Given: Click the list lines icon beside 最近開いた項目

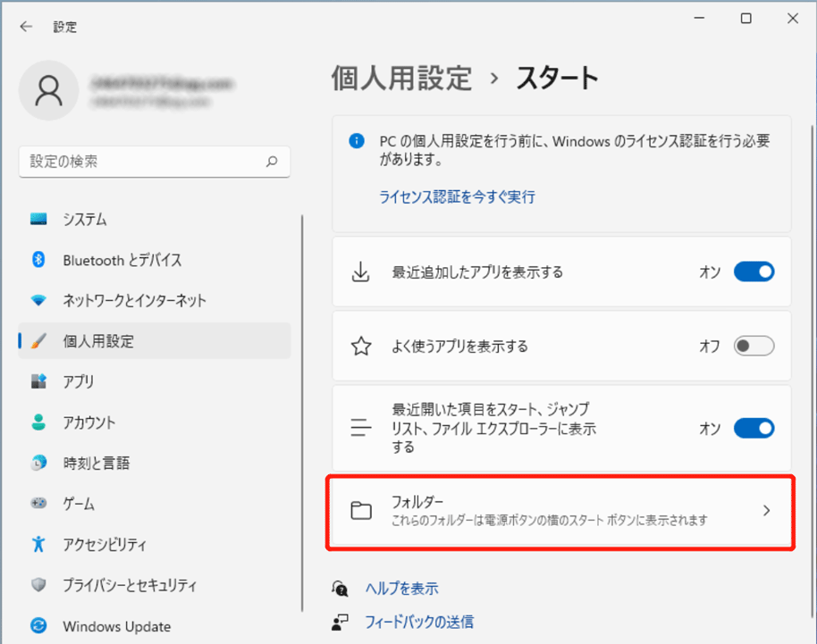Looking at the screenshot, I should [x=360, y=428].
